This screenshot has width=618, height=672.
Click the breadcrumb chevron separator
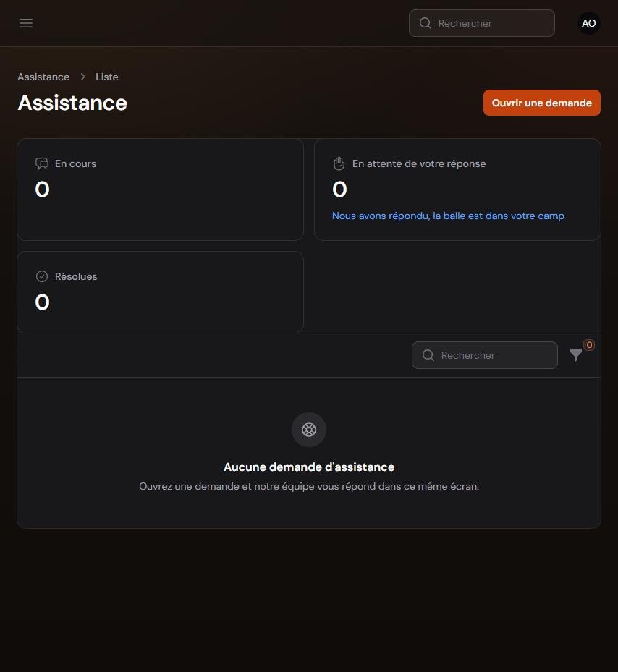[x=82, y=77]
